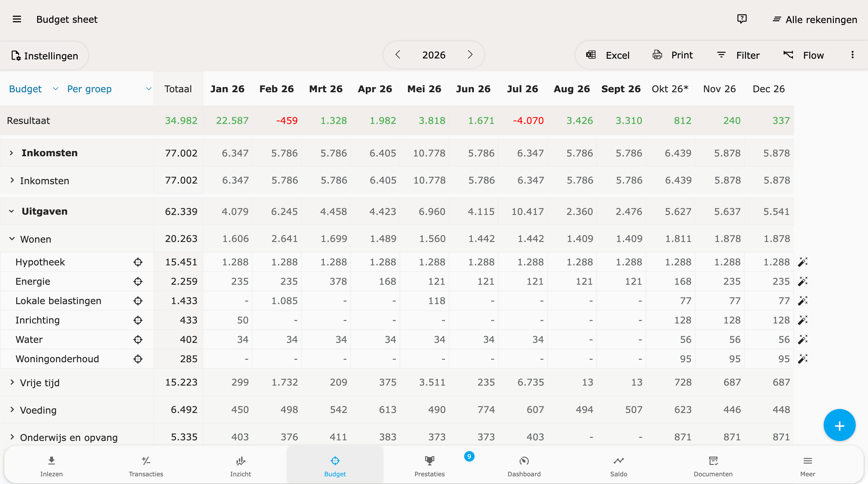Expand the Vrije tijd category
This screenshot has height=484, width=868.
[12, 382]
